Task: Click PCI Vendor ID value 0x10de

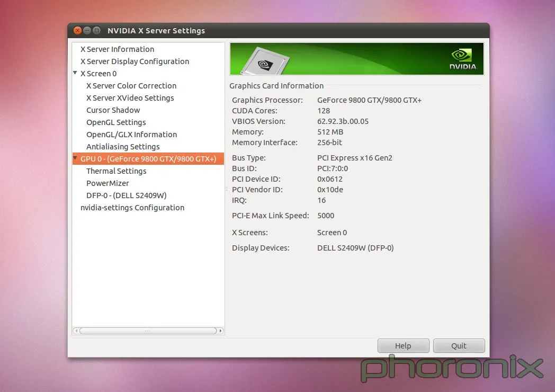Action: point(330,190)
